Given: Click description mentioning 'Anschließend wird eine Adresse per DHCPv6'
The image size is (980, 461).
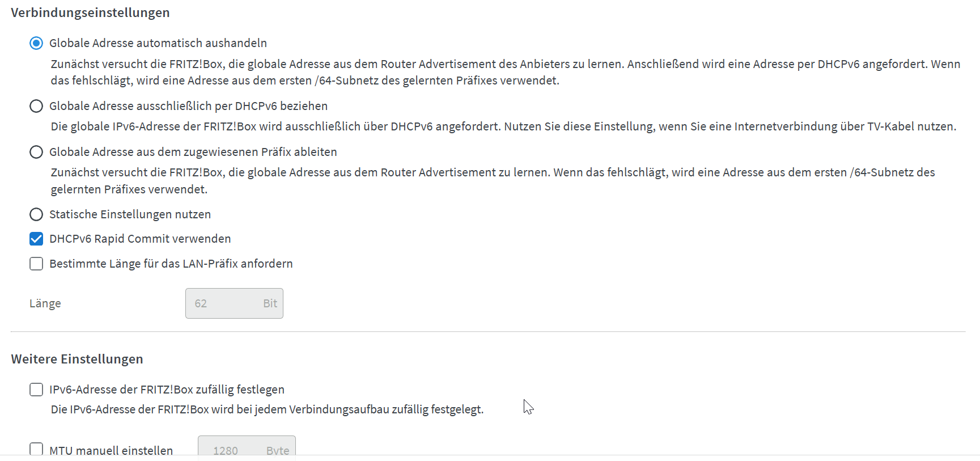Looking at the screenshot, I should (506, 72).
